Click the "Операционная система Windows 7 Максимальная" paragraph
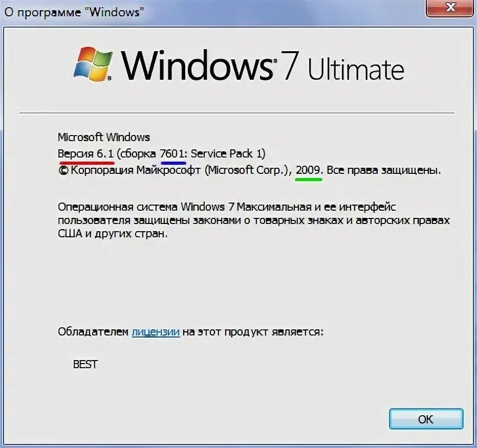Image resolution: width=477 pixels, height=448 pixels. tap(254, 220)
